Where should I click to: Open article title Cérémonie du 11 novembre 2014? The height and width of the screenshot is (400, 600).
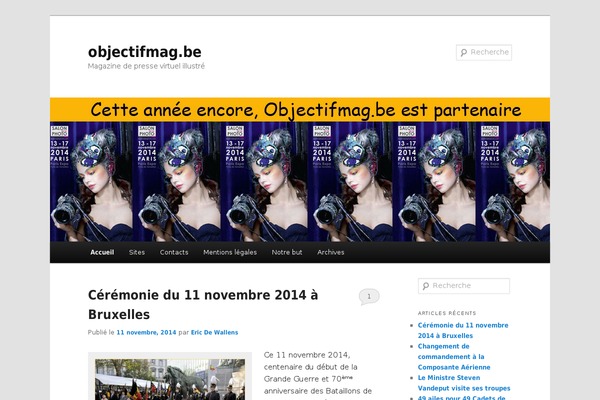coord(203,305)
